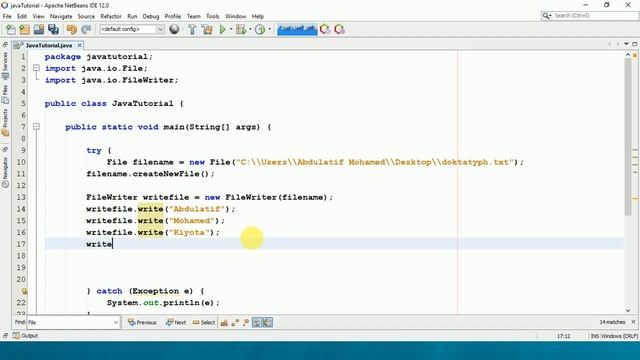Collapse the import statements fold
The width and height of the screenshot is (640, 360).
[36, 68]
